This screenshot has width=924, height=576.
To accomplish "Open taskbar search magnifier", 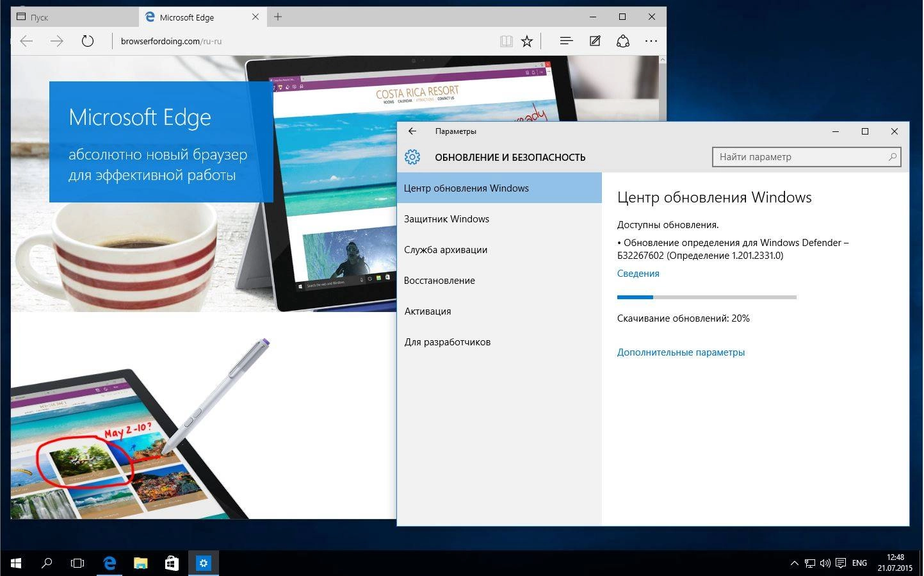I will (47, 563).
